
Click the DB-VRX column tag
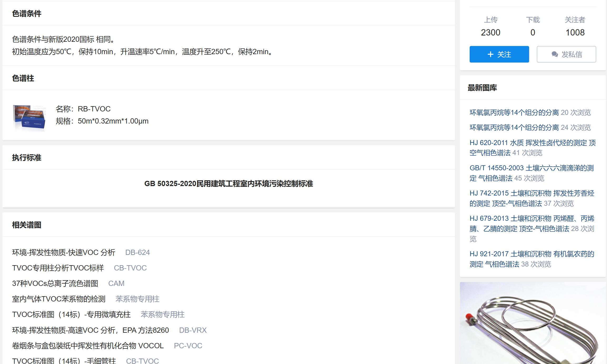point(193,330)
